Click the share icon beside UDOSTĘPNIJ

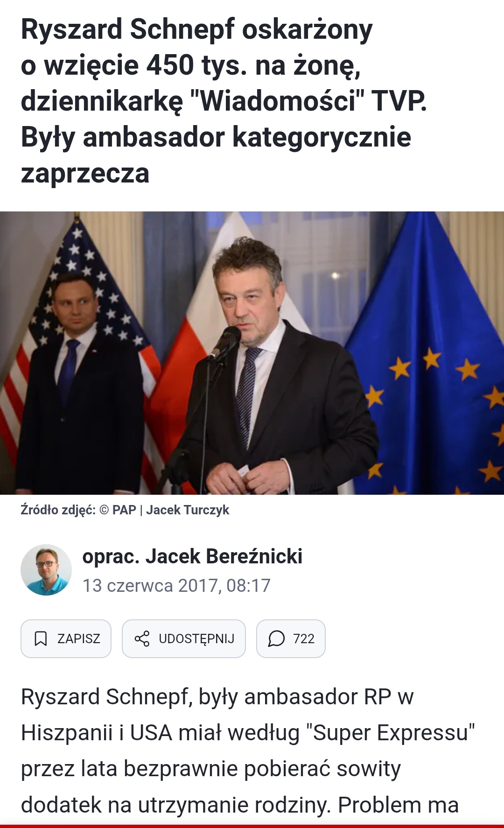pos(142,639)
